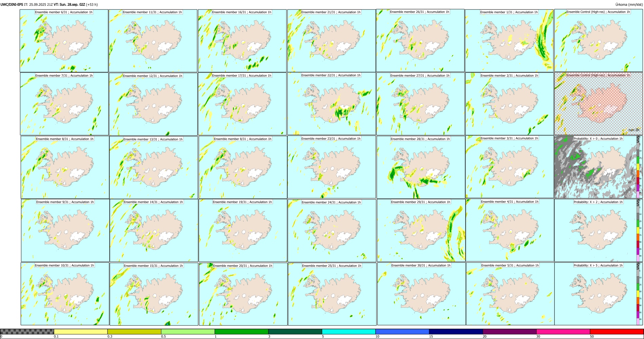Image resolution: width=644 pixels, height=339 pixels.
Task: Click the green 1–3 legend swatch
Action: click(x=241, y=332)
